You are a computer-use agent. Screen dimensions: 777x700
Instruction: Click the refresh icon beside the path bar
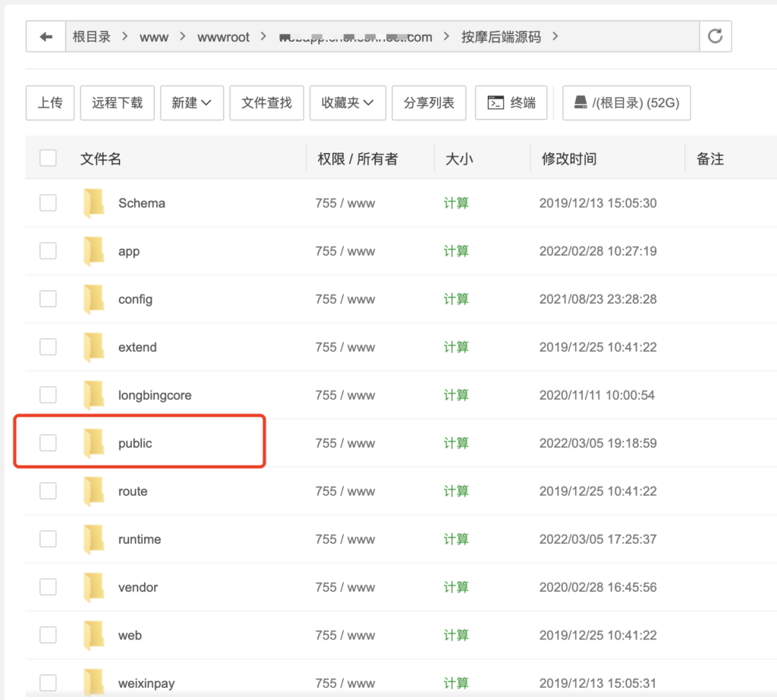pyautogui.click(x=715, y=36)
